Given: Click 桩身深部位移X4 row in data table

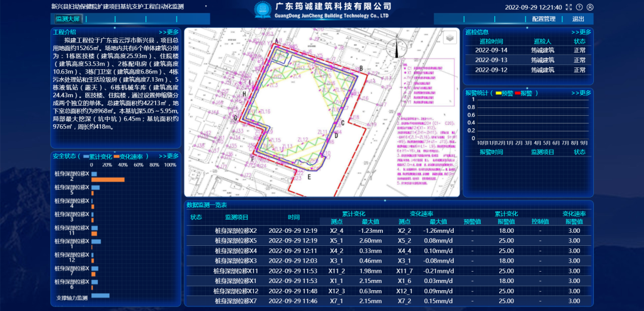Looking at the screenshot, I should [389, 251].
